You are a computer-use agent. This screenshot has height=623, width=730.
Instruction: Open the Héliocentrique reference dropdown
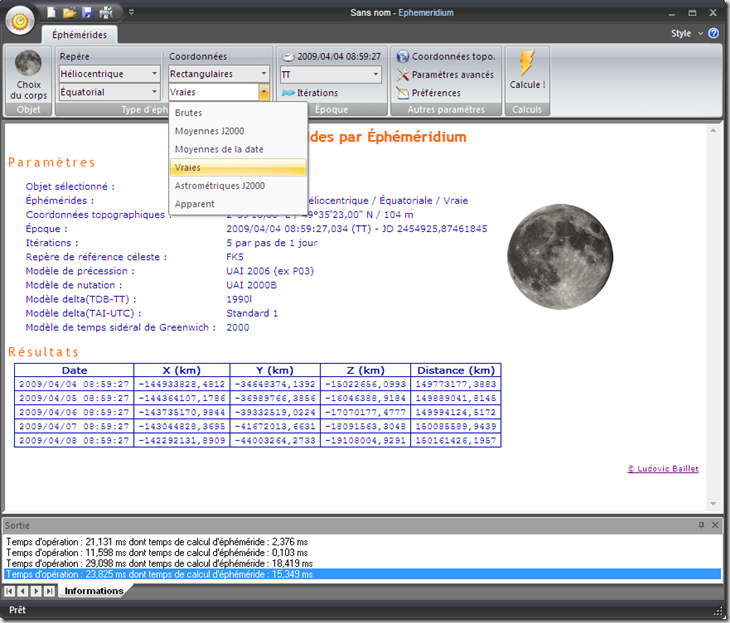109,74
